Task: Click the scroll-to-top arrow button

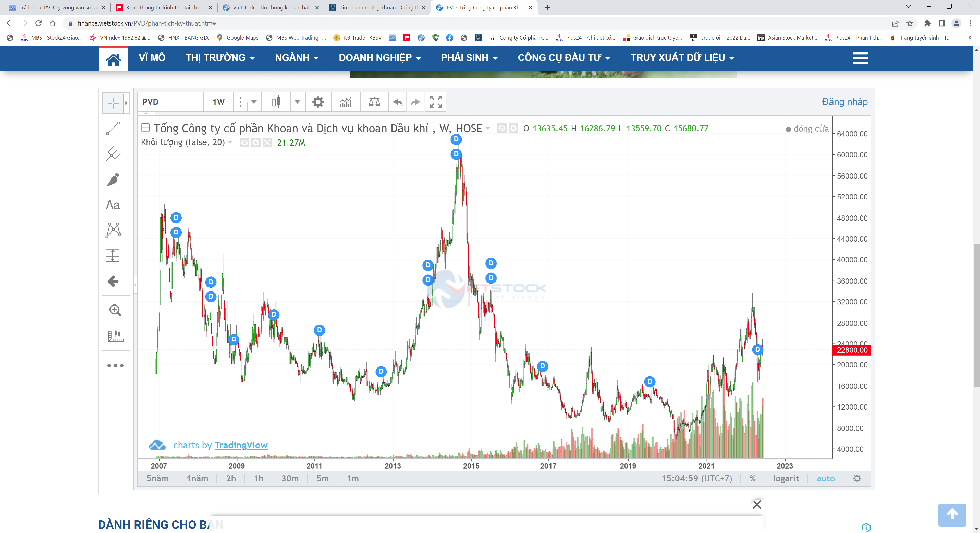Action: click(952, 515)
